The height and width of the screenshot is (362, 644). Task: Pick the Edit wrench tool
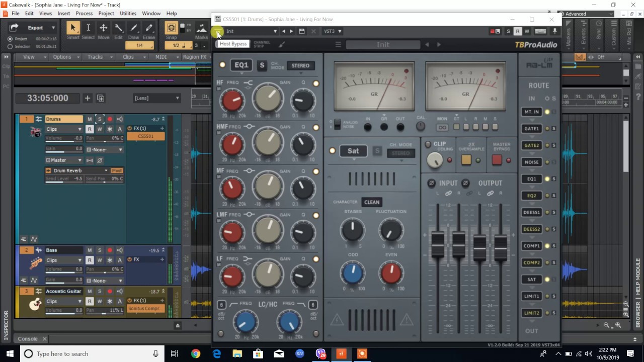[x=118, y=28]
